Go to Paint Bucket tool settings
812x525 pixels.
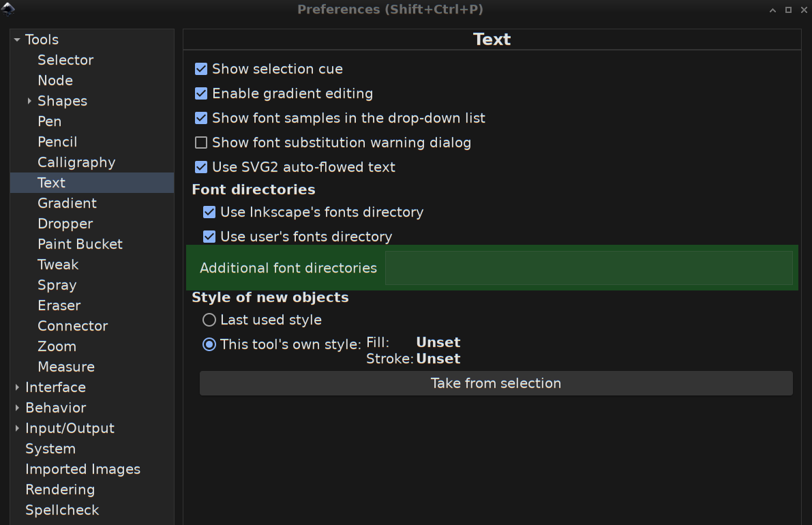point(80,244)
